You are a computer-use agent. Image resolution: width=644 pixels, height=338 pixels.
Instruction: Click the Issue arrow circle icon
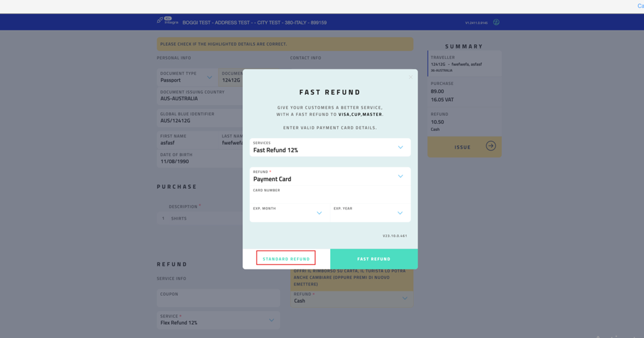pos(491,146)
